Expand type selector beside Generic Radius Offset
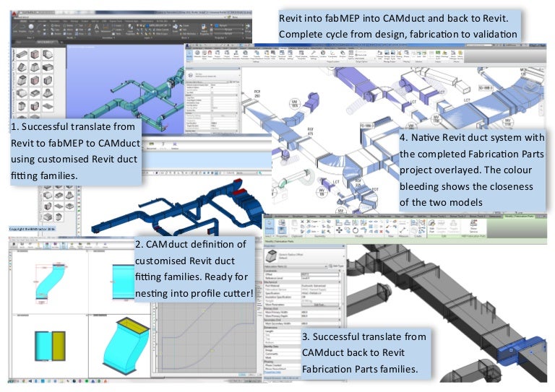 pyautogui.click(x=344, y=256)
